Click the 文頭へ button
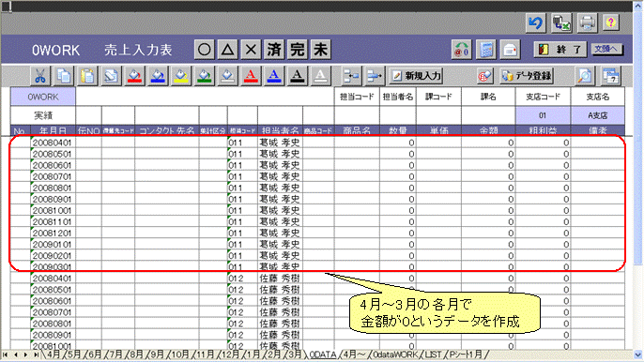This screenshot has width=644, height=362. [607, 50]
